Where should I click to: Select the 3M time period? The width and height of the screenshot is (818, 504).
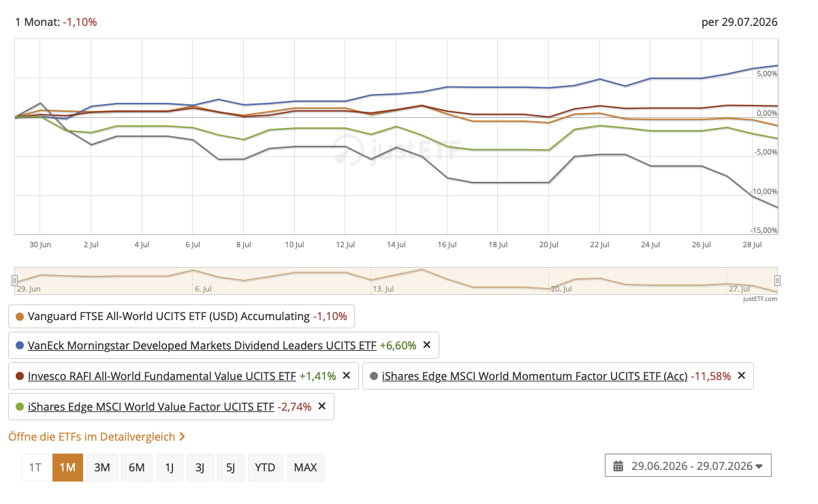tap(102, 467)
